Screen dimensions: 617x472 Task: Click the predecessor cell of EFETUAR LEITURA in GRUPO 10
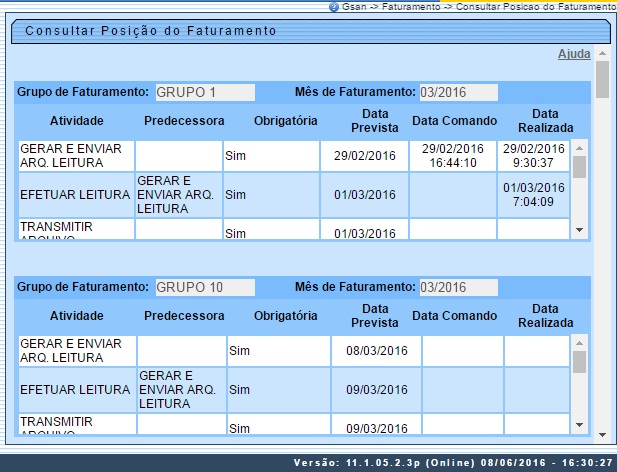pyautogui.click(x=181, y=390)
